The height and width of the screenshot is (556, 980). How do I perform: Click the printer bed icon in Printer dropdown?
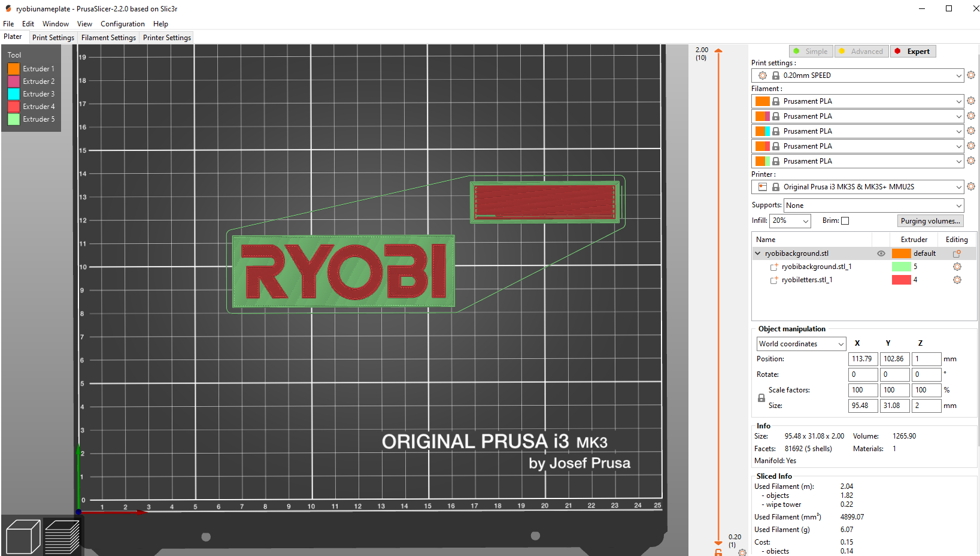click(x=762, y=187)
